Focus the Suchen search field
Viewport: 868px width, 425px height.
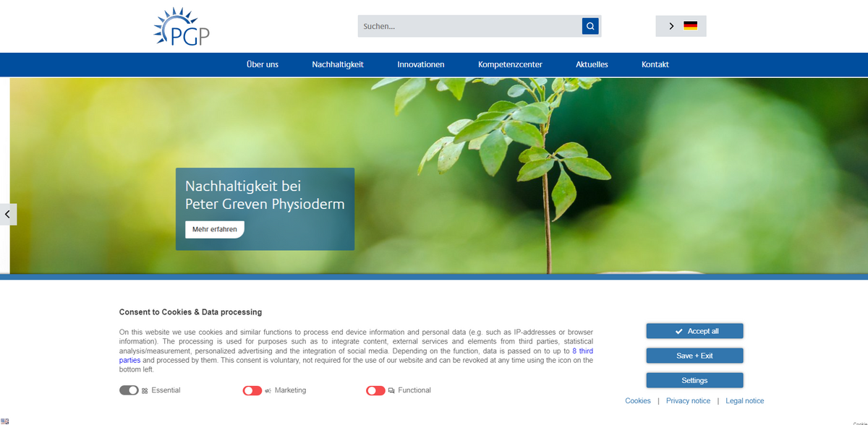point(470,26)
